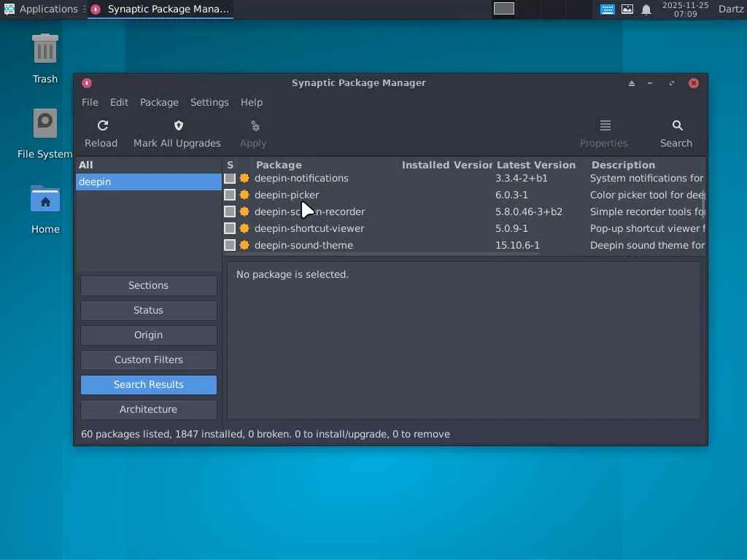Open the Help menu
This screenshot has height=560, width=747.
252,102
